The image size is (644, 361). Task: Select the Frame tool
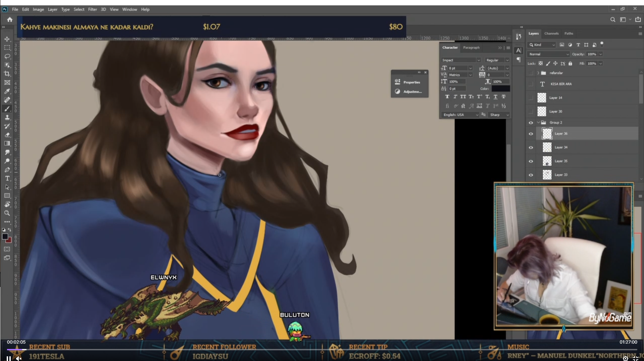(7, 82)
